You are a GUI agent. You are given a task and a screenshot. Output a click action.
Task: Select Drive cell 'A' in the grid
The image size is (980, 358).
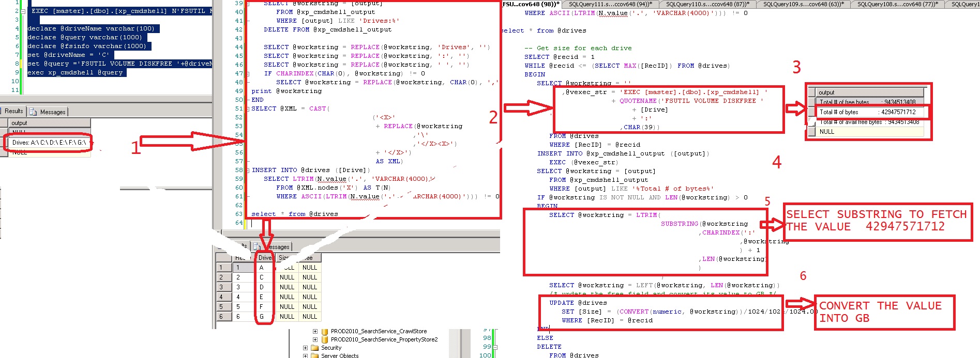265,268
